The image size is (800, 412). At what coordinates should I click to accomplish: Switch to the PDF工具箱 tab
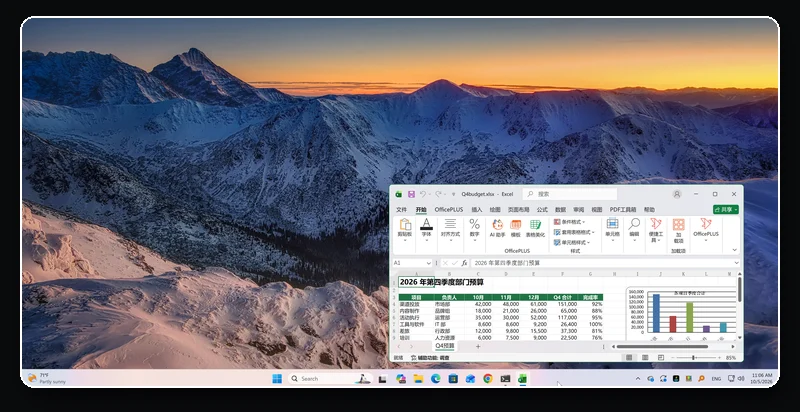point(623,210)
